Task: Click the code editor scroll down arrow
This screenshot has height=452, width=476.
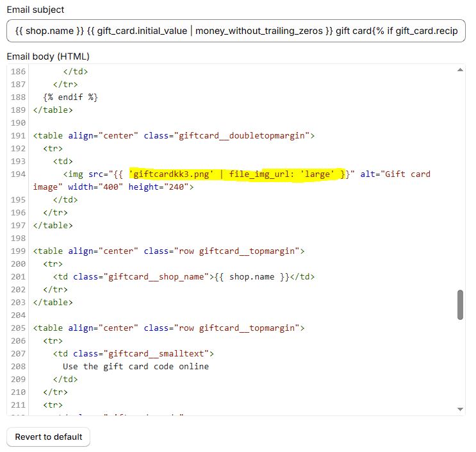Action: pos(460,409)
